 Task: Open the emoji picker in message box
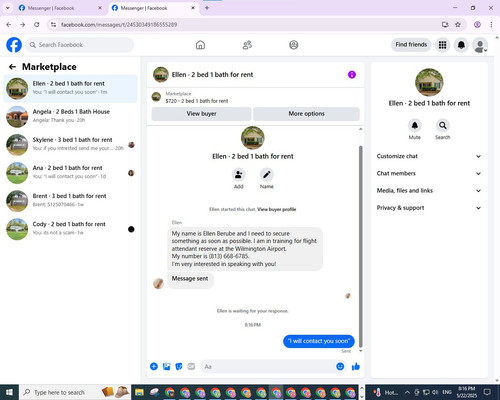[x=340, y=367]
